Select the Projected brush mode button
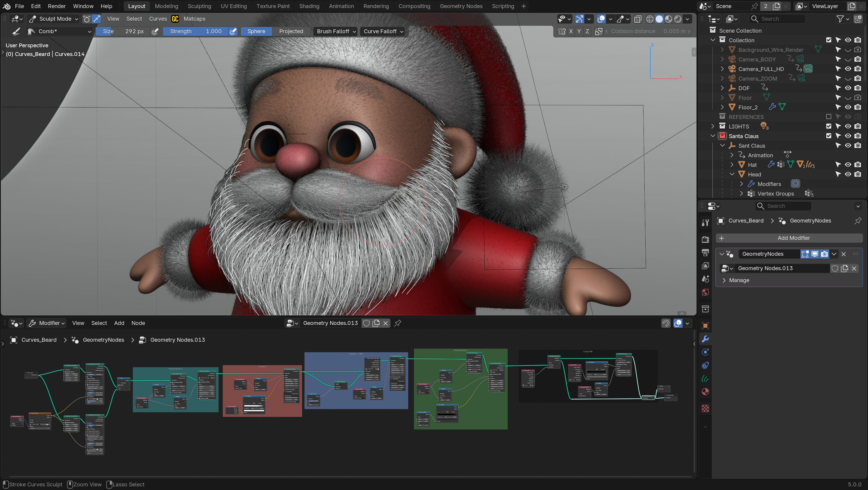The width and height of the screenshot is (868, 490). tap(291, 31)
